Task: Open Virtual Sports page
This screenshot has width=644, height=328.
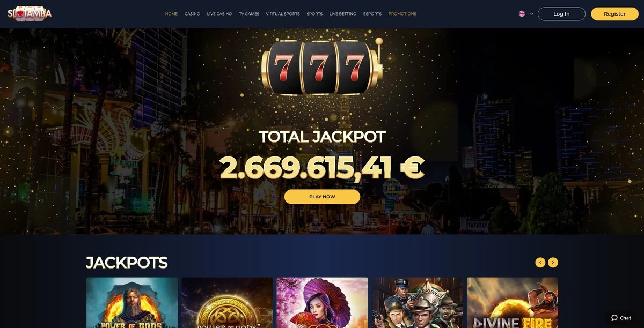Action: 283,14
